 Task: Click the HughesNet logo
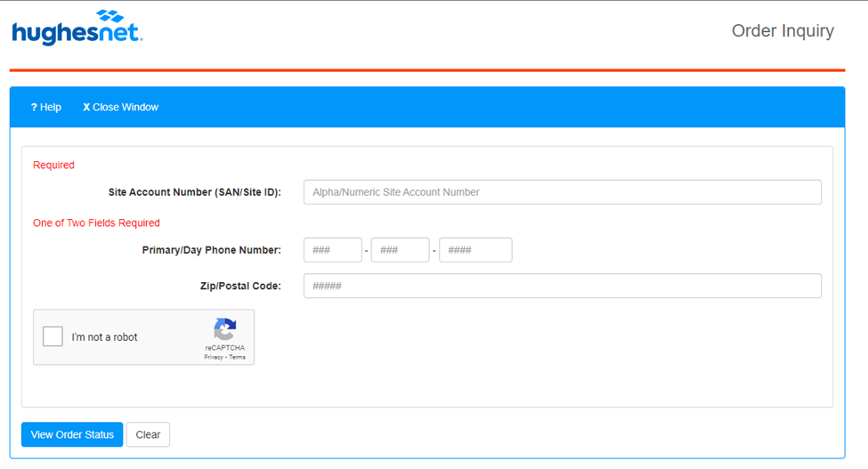[77, 28]
